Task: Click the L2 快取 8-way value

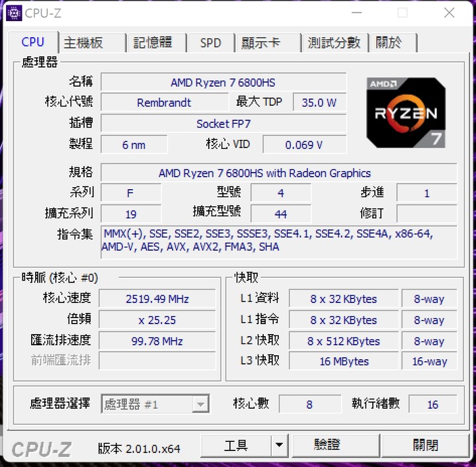Action: 429,341
